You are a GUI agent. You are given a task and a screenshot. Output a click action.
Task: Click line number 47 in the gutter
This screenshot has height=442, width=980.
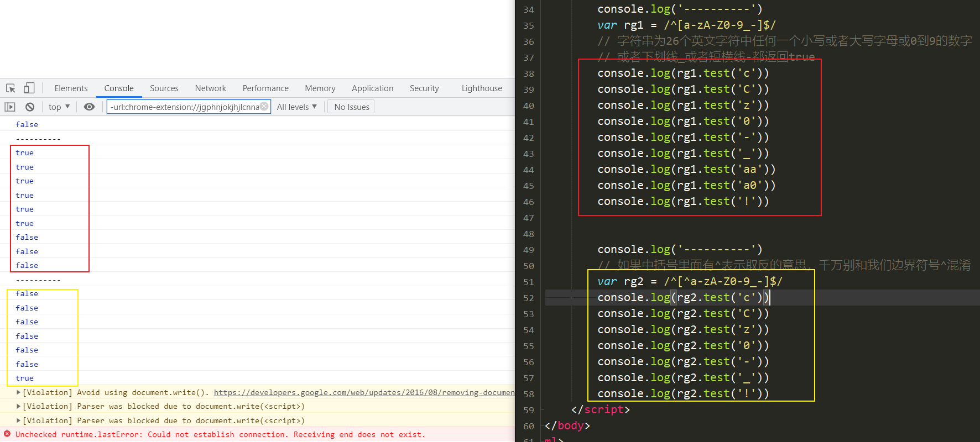(x=528, y=218)
